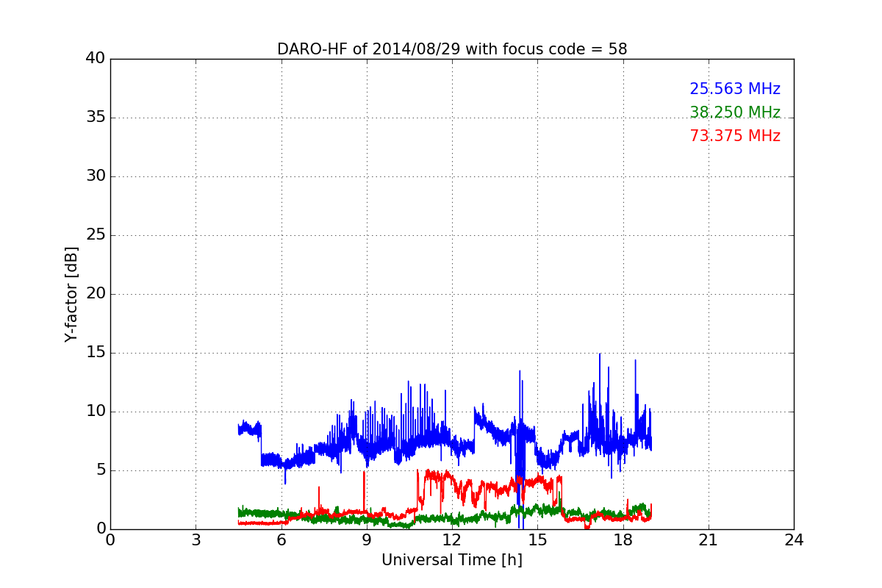Click the x-axis tick label 18

coord(623,540)
